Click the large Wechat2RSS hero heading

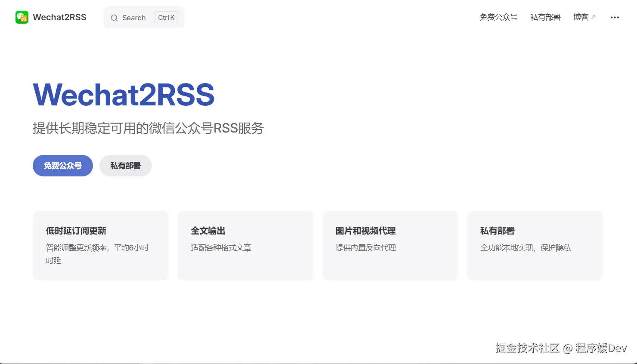click(x=124, y=95)
